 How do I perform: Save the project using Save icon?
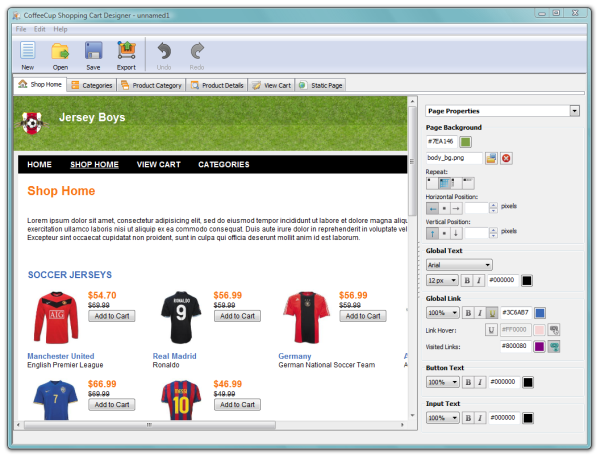pyautogui.click(x=93, y=51)
